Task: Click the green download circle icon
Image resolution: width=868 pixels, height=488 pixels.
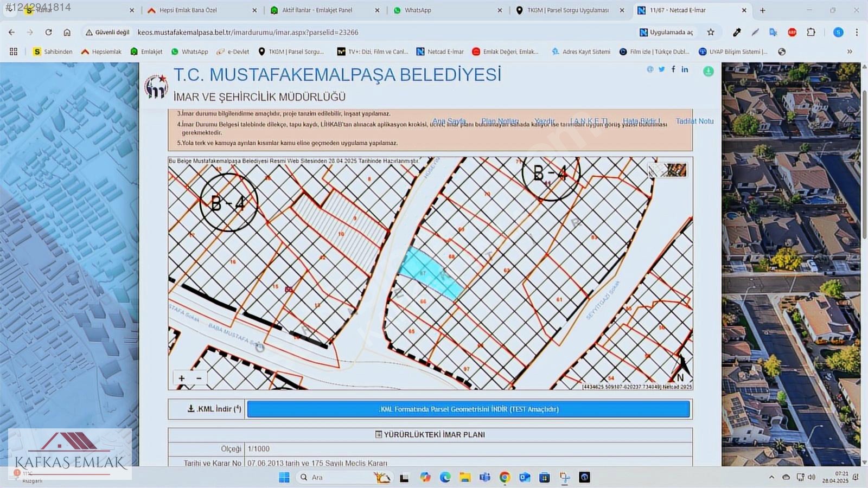Action: pos(709,71)
